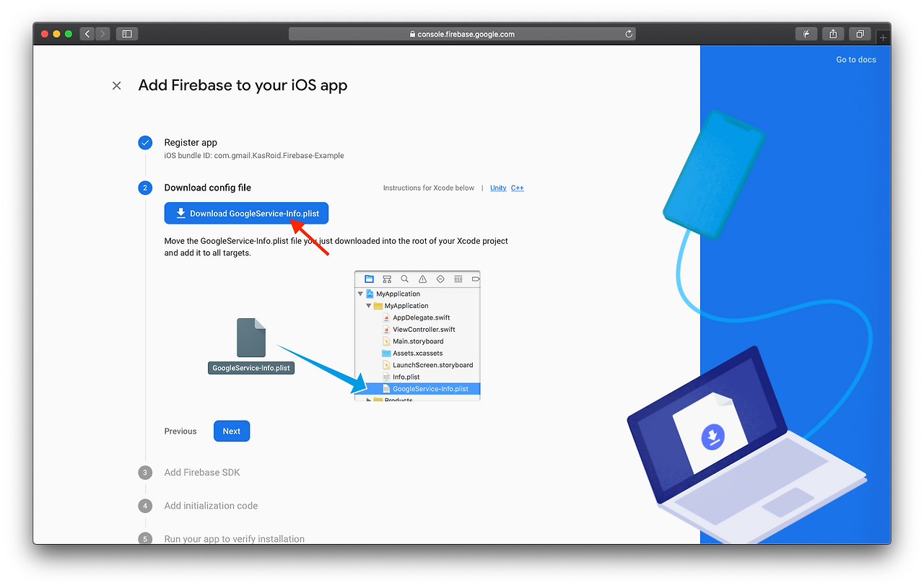Open the Go to docs link
924x588 pixels.
click(x=856, y=60)
